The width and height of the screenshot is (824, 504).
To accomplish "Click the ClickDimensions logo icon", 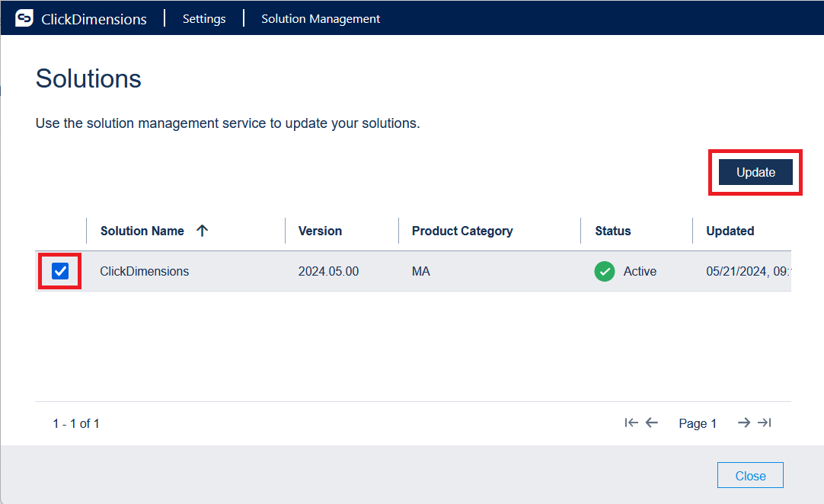I will (x=24, y=18).
